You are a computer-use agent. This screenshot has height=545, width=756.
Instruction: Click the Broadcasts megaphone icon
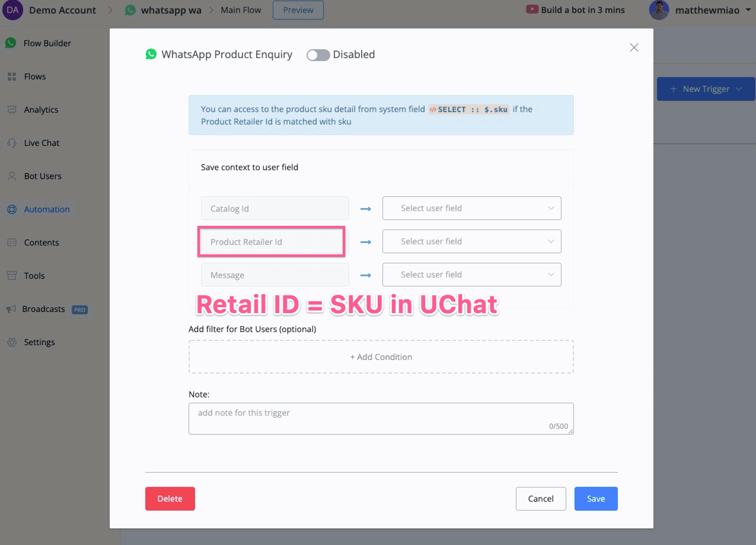pyautogui.click(x=11, y=309)
